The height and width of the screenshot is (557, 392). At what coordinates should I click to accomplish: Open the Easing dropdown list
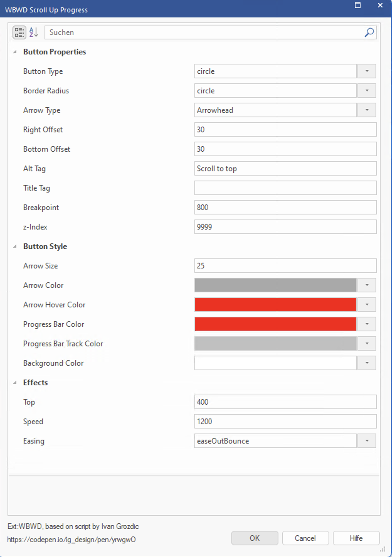(367, 441)
